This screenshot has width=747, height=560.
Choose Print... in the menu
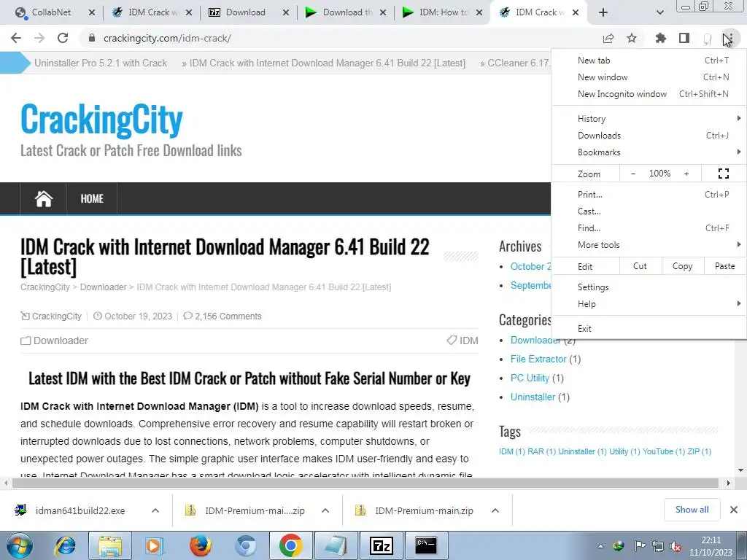tap(649, 194)
